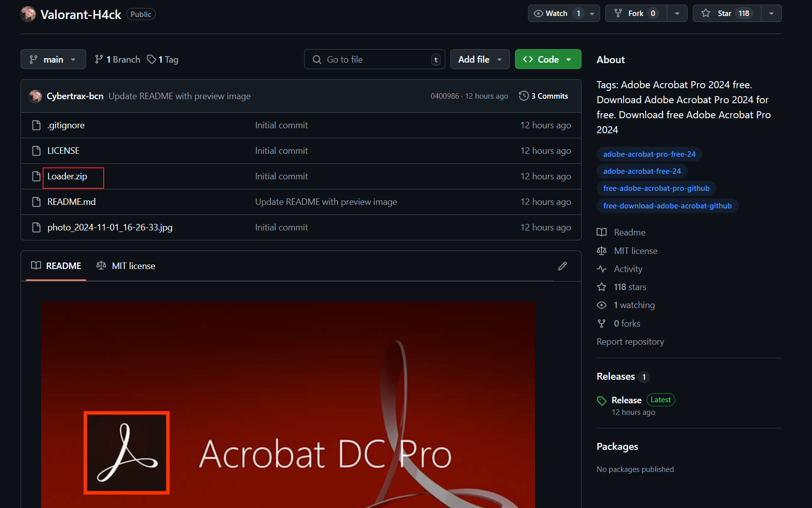Image resolution: width=812 pixels, height=508 pixels.
Task: View the 3 Commits history
Action: point(544,96)
